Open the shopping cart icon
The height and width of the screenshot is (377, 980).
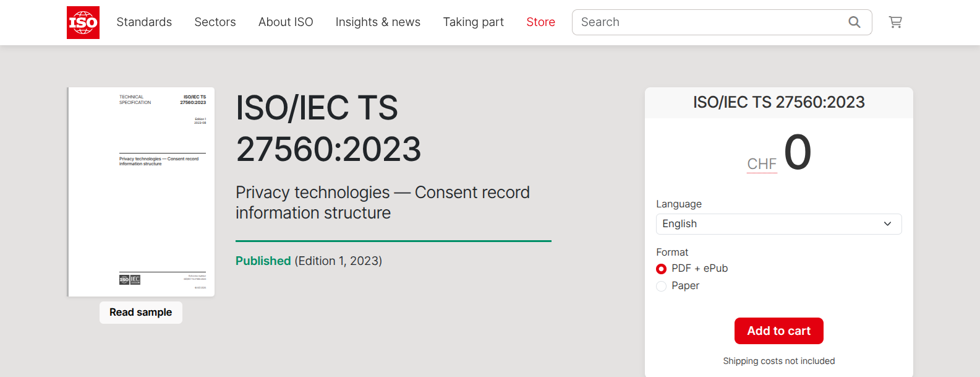895,22
